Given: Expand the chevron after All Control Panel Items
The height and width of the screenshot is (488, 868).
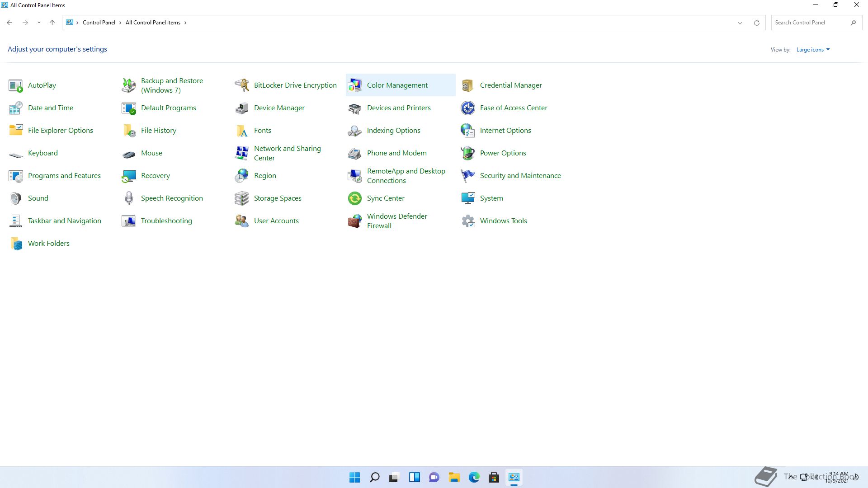Looking at the screenshot, I should click(185, 23).
